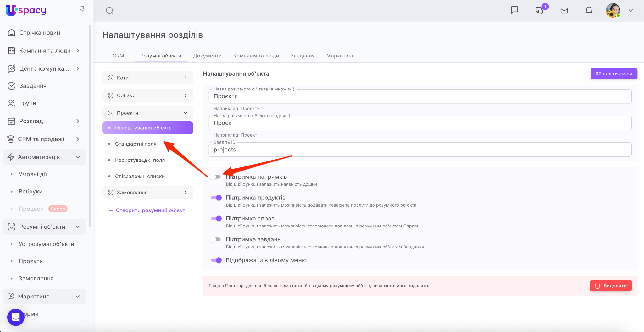Click the search magnifier icon

click(x=109, y=11)
